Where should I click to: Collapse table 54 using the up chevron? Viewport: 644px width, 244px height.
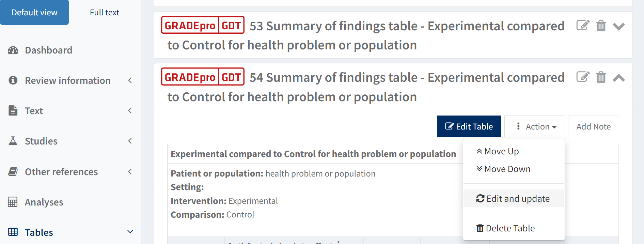[619, 78]
